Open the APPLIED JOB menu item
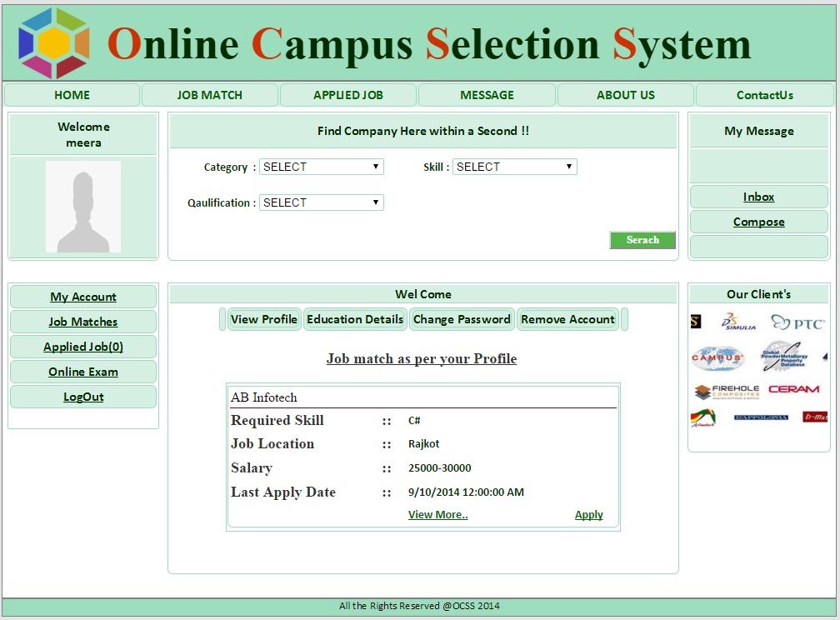This screenshot has height=620, width=840. coord(348,95)
